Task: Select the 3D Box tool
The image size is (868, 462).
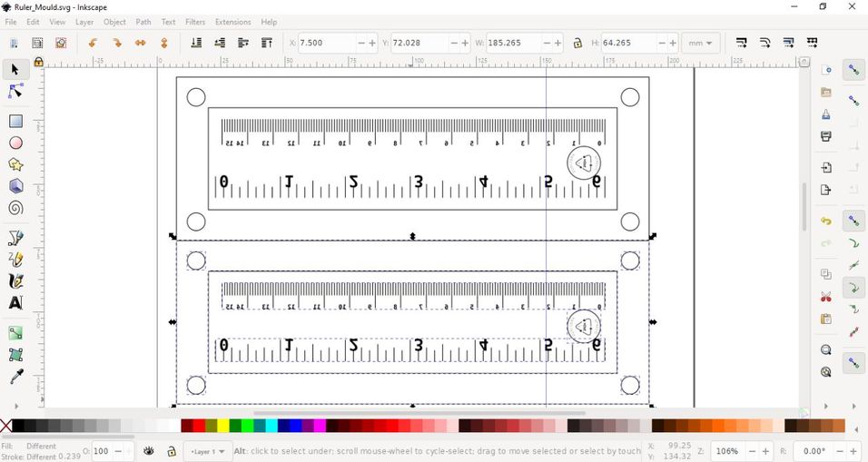Action: [15, 186]
